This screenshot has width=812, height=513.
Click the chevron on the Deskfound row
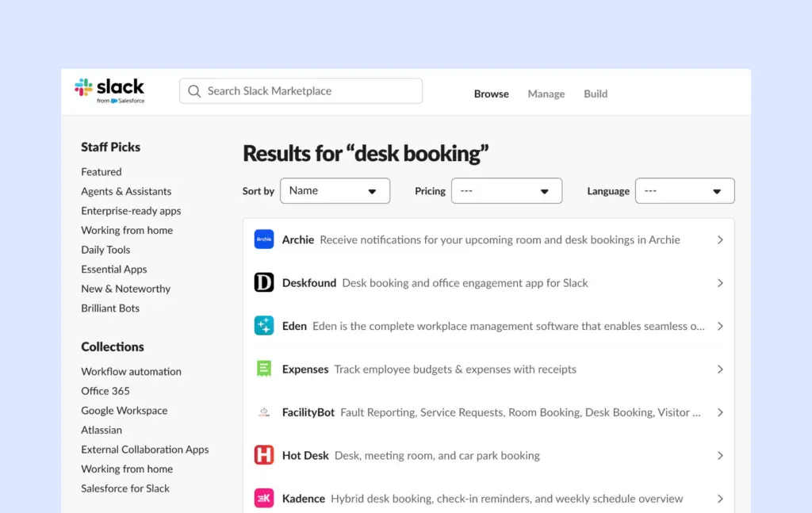720,282
